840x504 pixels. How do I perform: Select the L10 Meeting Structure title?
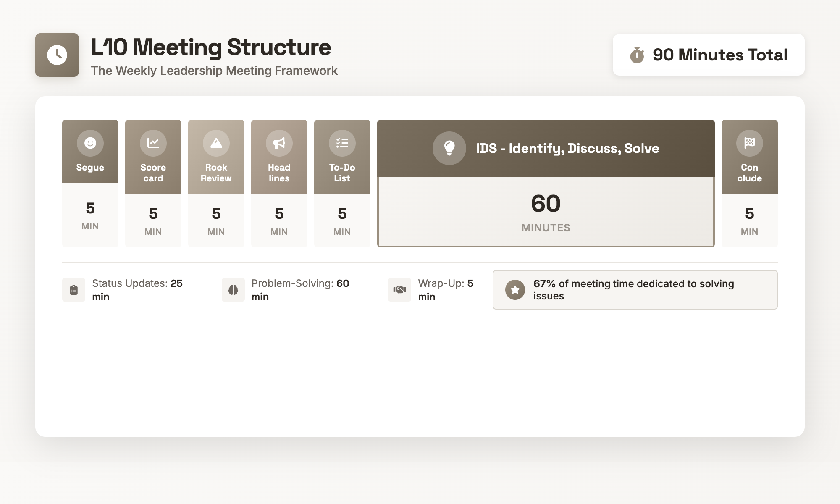pyautogui.click(x=211, y=47)
